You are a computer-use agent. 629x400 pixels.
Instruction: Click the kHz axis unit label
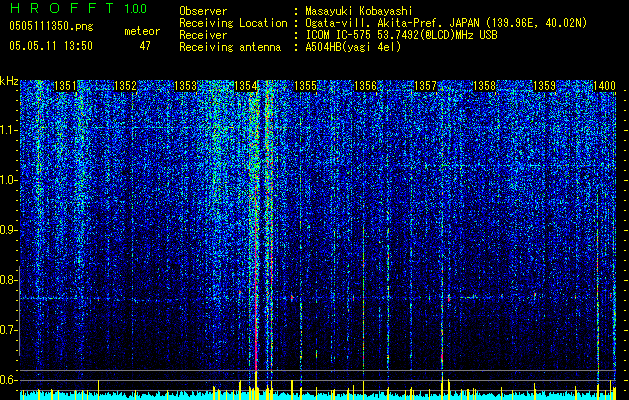pyautogui.click(x=9, y=81)
